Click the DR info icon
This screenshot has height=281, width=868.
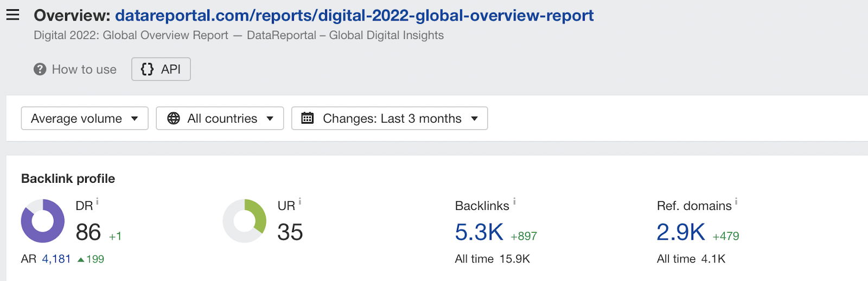click(x=97, y=202)
